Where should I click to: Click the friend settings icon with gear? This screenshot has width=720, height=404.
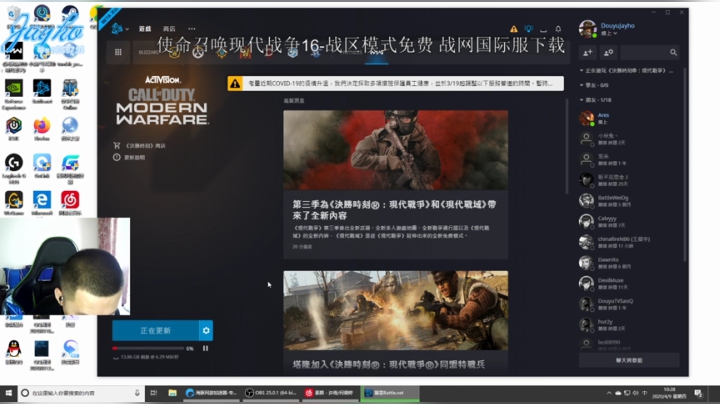[608, 53]
